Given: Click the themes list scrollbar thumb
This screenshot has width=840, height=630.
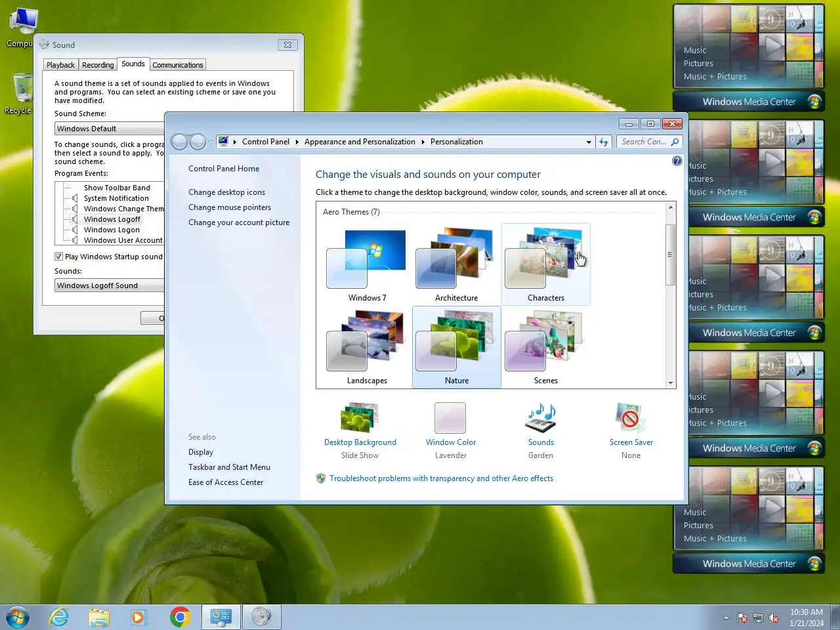Looking at the screenshot, I should coord(670,255).
